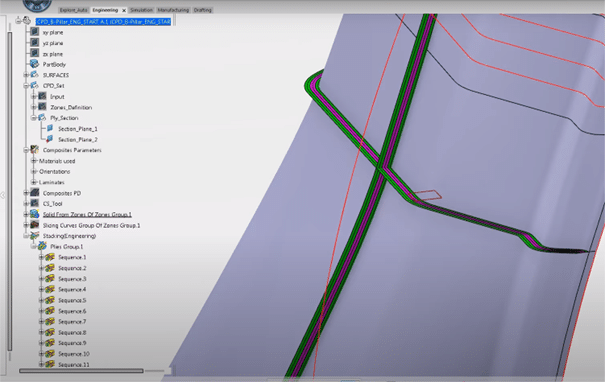Collapse the Stacking (Engineering) node
605x382 pixels.
click(26, 235)
